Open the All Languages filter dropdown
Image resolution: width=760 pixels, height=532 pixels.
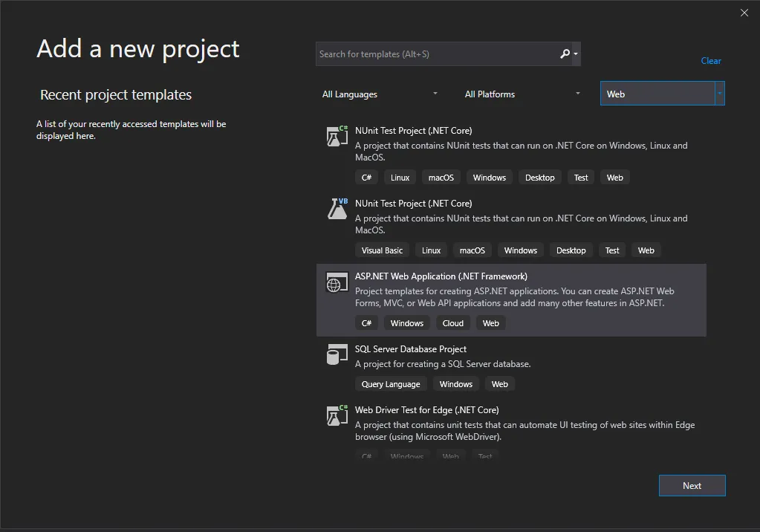[380, 94]
